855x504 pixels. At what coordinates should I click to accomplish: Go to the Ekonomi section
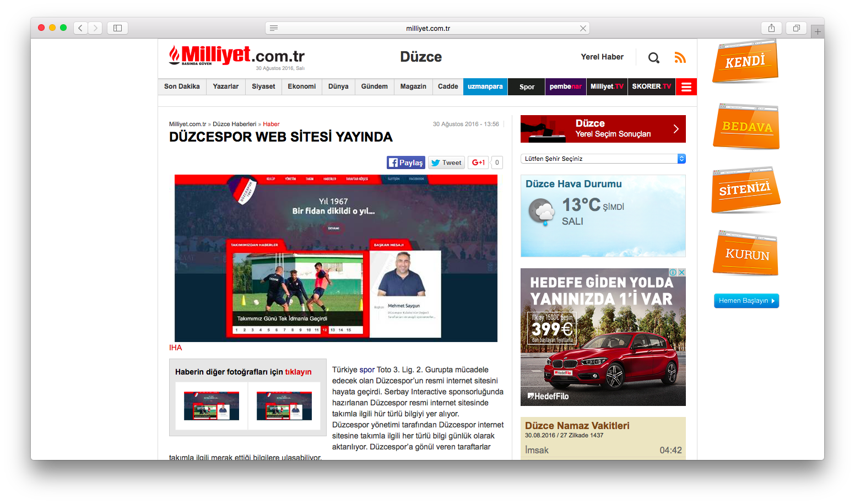[x=302, y=86]
